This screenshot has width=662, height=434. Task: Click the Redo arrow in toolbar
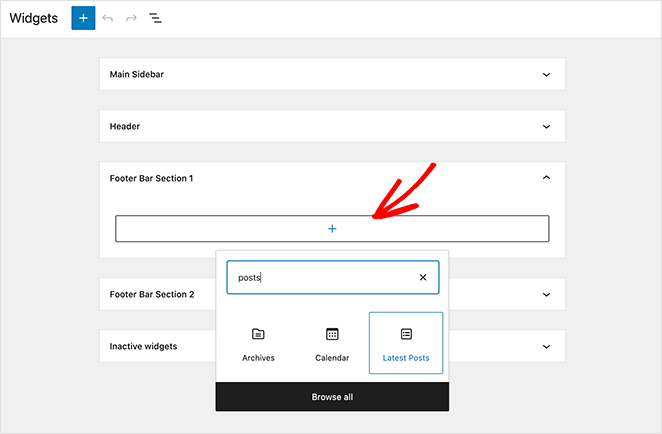pos(131,18)
